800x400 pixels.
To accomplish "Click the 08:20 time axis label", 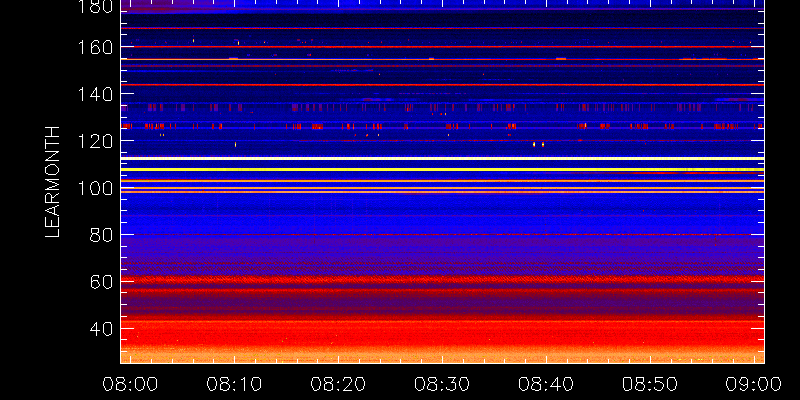I will (x=338, y=384).
